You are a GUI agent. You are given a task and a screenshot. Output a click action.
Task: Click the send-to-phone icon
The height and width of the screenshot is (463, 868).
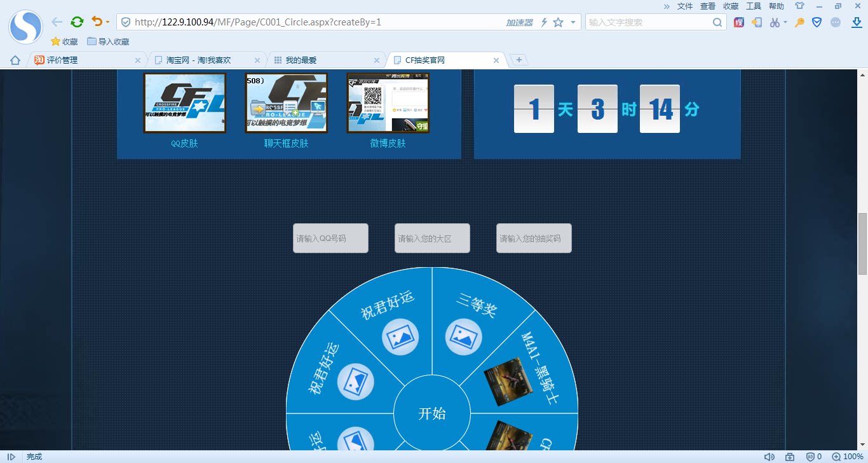click(x=756, y=22)
